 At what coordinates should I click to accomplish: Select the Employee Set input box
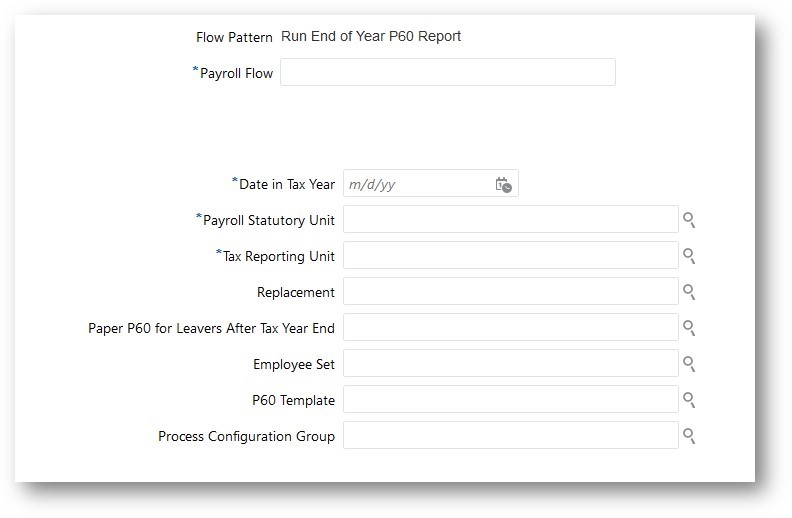(x=510, y=364)
